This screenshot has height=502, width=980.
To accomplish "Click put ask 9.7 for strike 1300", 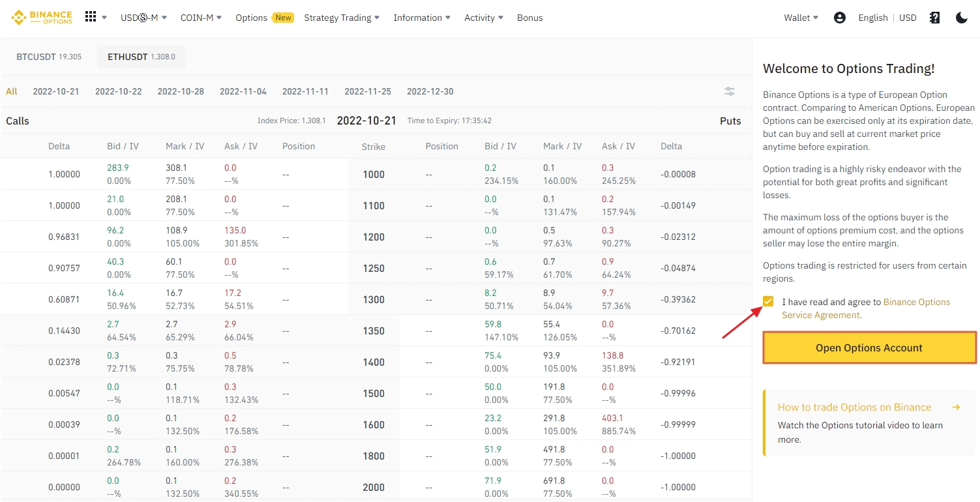I will [x=608, y=293].
